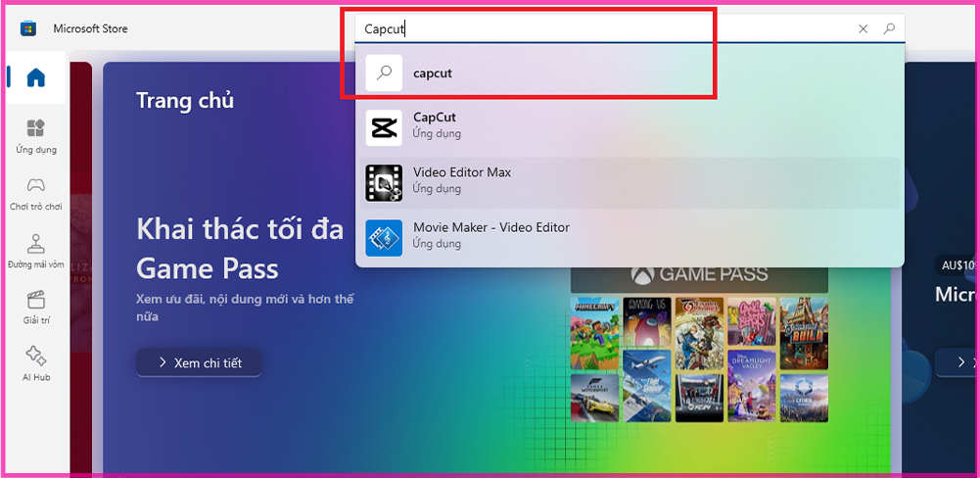
Task: Click the Microsoft Store logo icon
Action: [28, 28]
